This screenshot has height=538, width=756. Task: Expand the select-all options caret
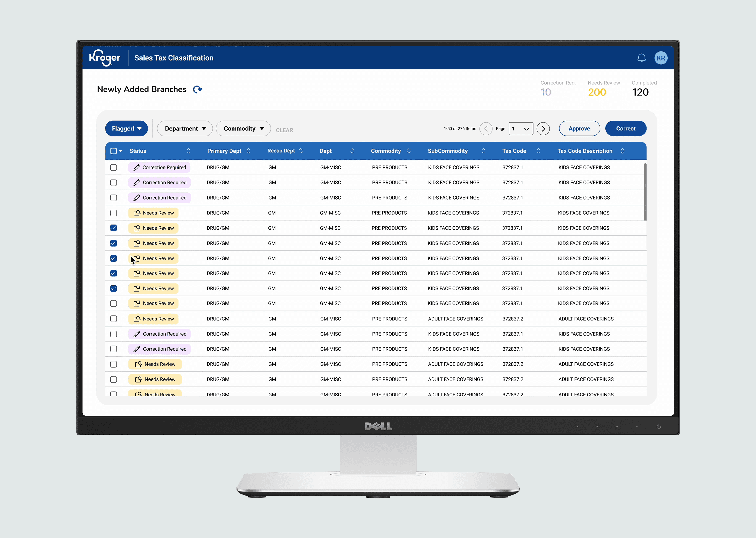point(120,151)
